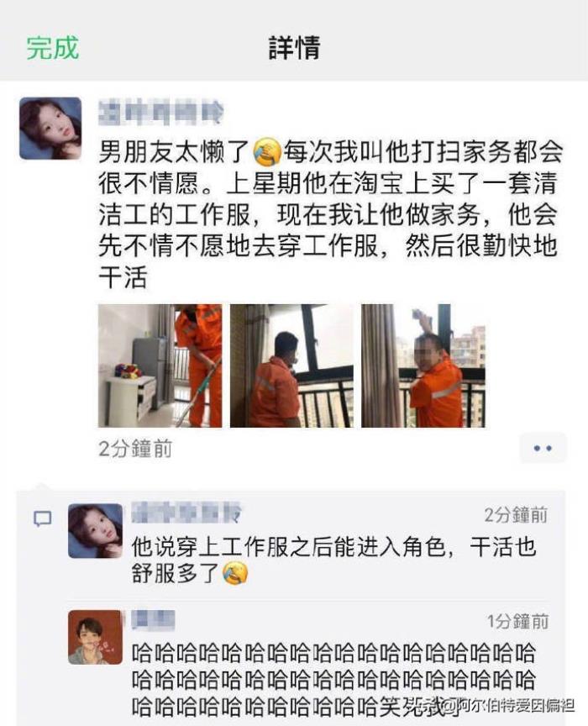Tap the 2分鐘前 timestamp under photos

click(x=135, y=448)
